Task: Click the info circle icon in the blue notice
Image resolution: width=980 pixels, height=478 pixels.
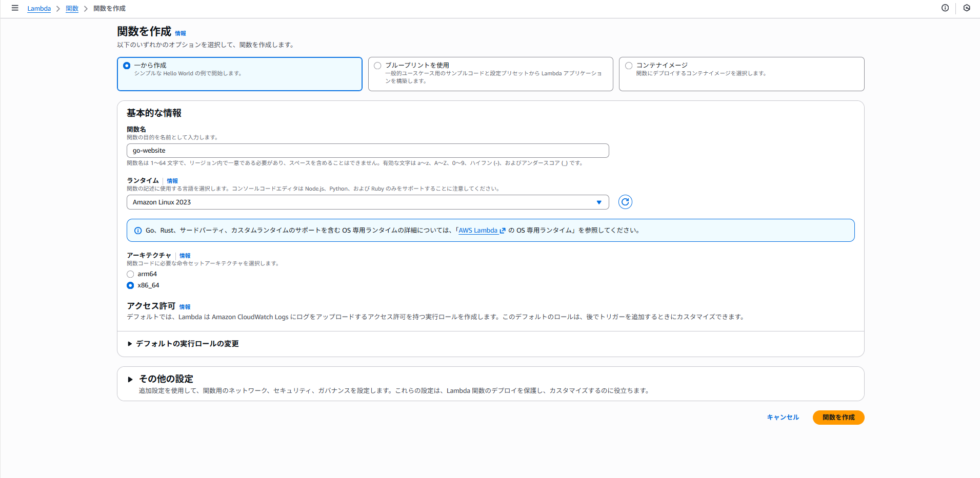Action: pyautogui.click(x=138, y=231)
